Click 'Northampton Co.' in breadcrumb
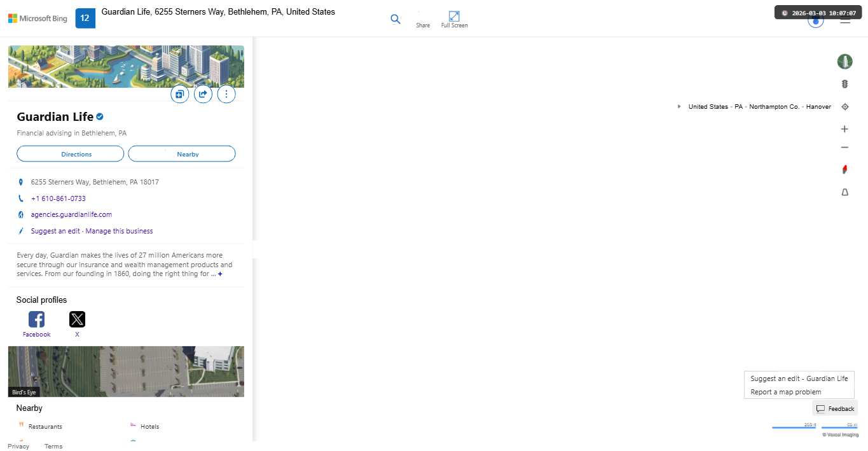This screenshot has height=451, width=868. coord(775,107)
